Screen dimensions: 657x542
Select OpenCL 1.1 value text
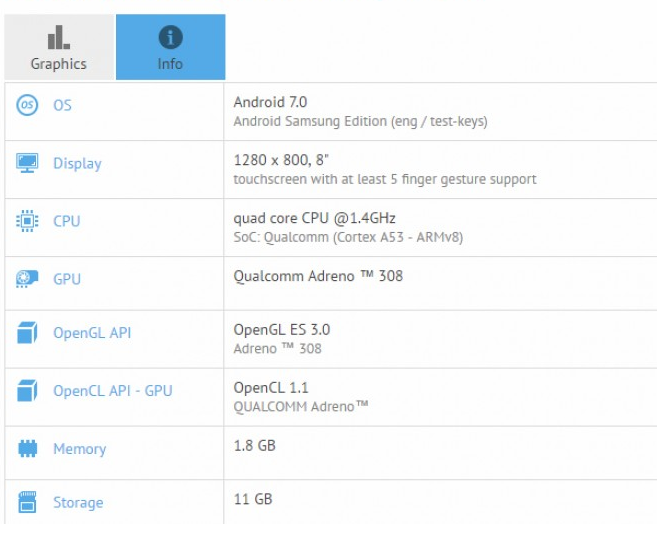(271, 387)
